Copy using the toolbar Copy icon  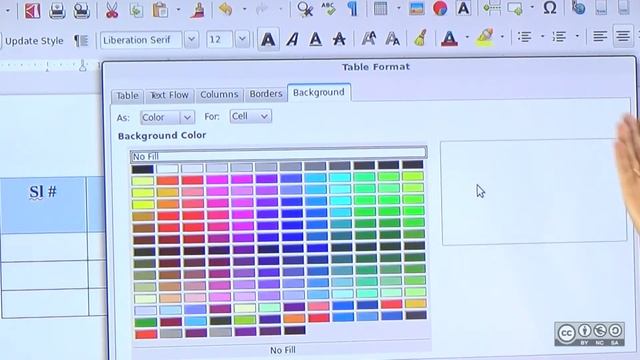136,9
